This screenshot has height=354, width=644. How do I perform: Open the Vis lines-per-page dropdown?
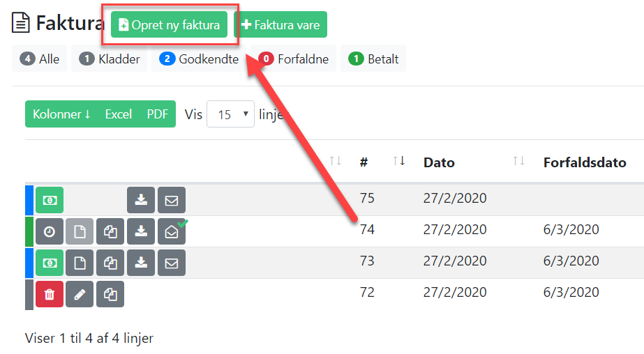(x=230, y=114)
